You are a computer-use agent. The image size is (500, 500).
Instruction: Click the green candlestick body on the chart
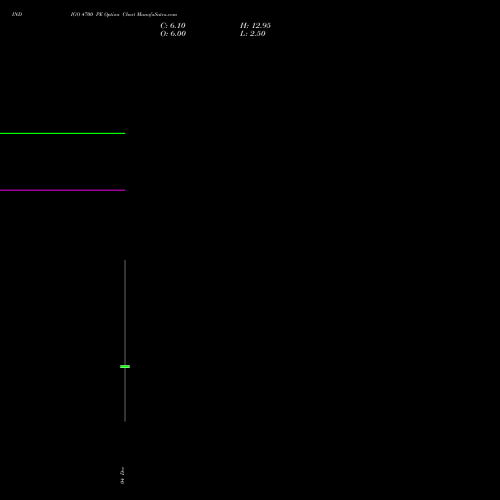click(x=125, y=366)
